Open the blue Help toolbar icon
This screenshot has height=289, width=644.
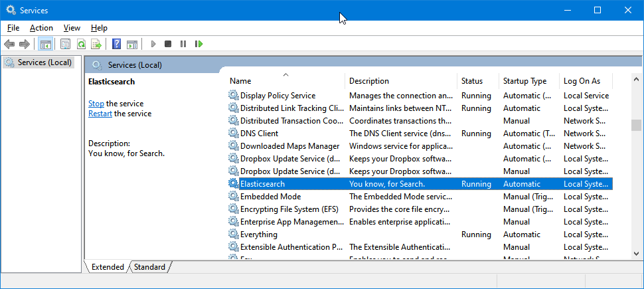117,44
